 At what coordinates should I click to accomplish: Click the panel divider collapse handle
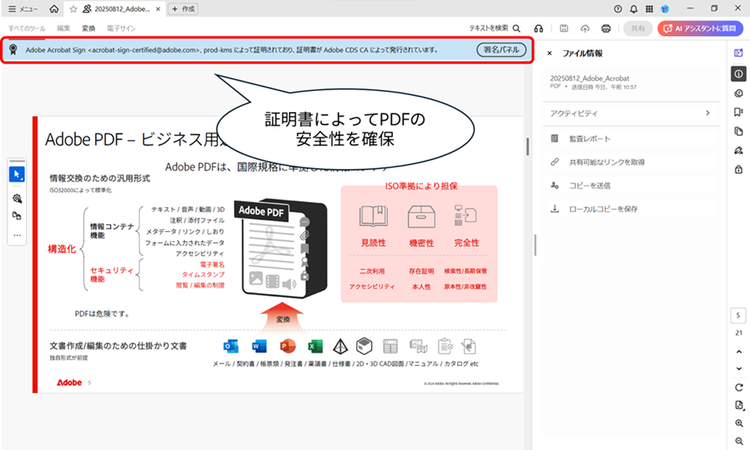pyautogui.click(x=535, y=245)
